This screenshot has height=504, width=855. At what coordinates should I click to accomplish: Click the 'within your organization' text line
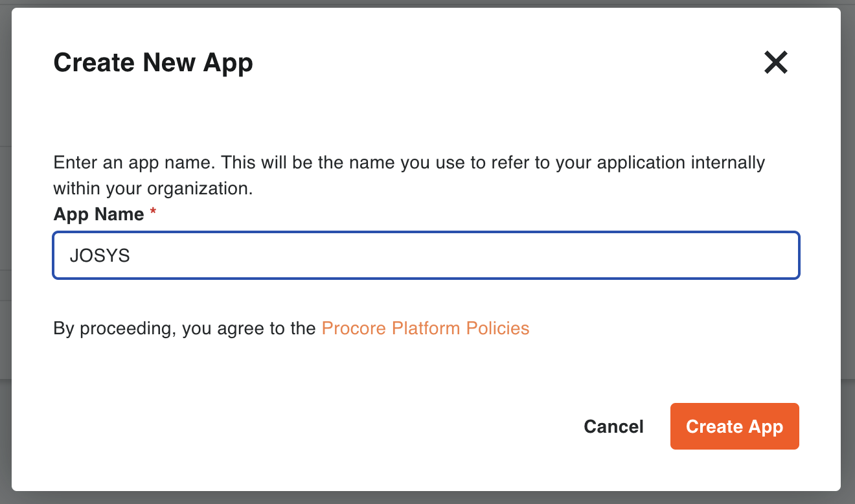click(x=153, y=189)
